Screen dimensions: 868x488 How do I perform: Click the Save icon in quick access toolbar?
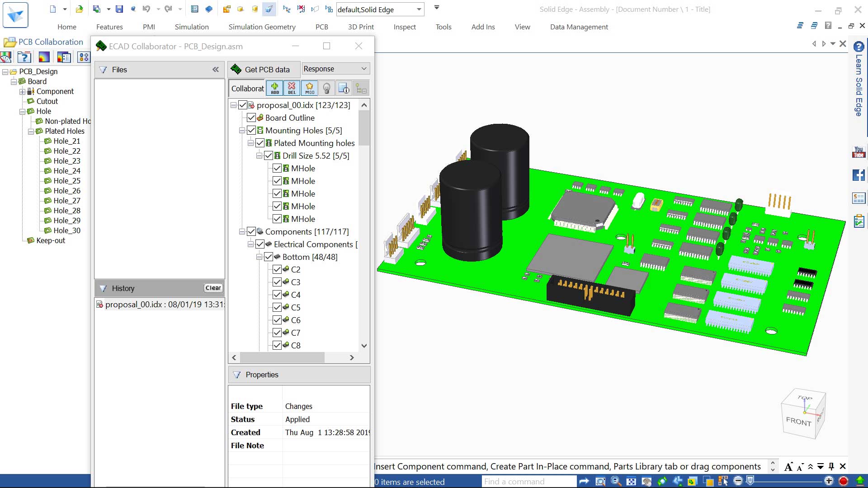click(119, 9)
